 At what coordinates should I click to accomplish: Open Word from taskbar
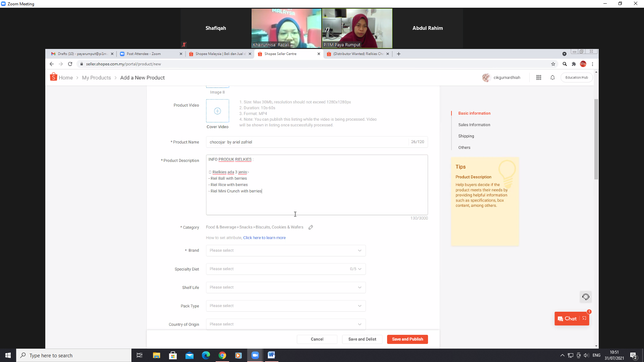(x=271, y=355)
